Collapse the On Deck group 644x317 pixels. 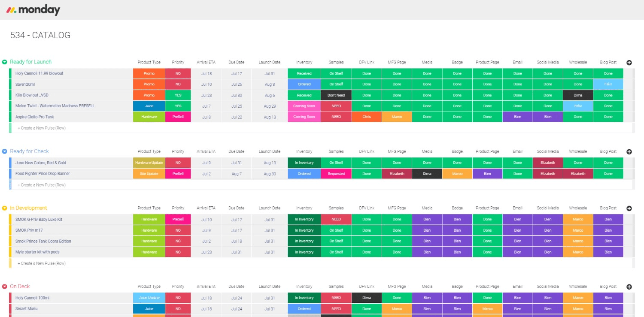click(5, 287)
